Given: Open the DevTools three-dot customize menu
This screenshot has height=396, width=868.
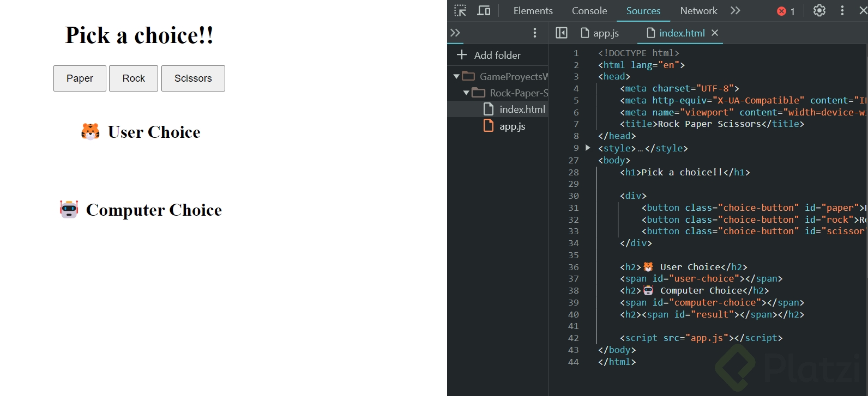Looking at the screenshot, I should tap(842, 11).
